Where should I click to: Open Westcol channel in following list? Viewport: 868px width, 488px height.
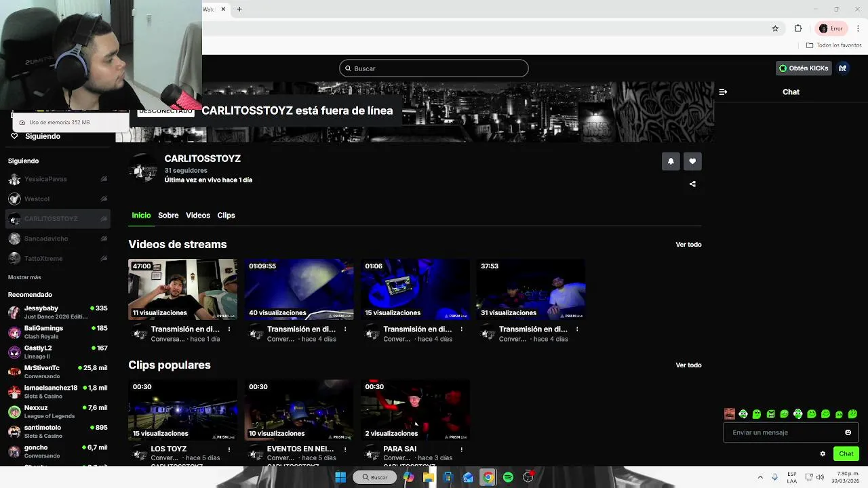click(x=58, y=199)
